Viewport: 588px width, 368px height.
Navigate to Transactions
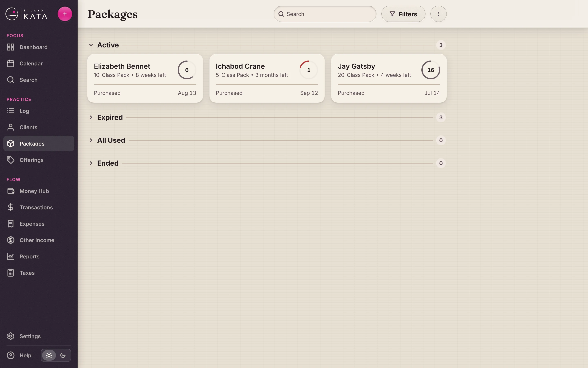(x=39, y=207)
